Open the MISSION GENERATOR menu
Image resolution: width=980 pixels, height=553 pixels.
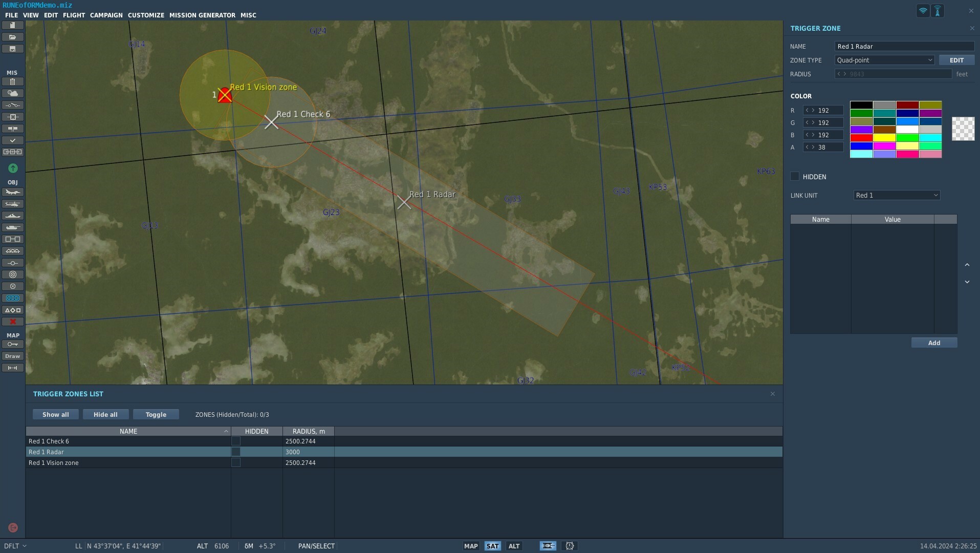(x=202, y=15)
